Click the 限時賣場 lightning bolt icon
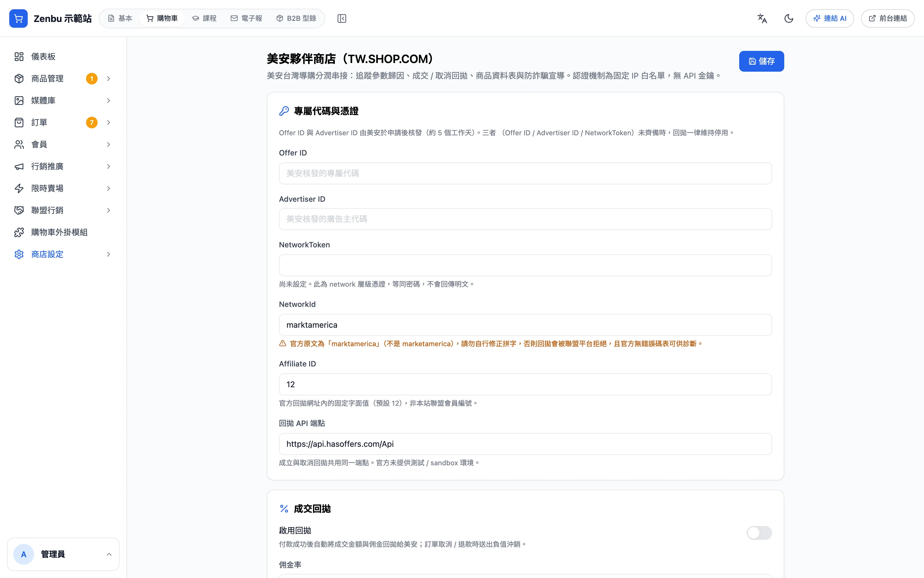Viewport: 924px width, 578px height. pyautogui.click(x=19, y=188)
